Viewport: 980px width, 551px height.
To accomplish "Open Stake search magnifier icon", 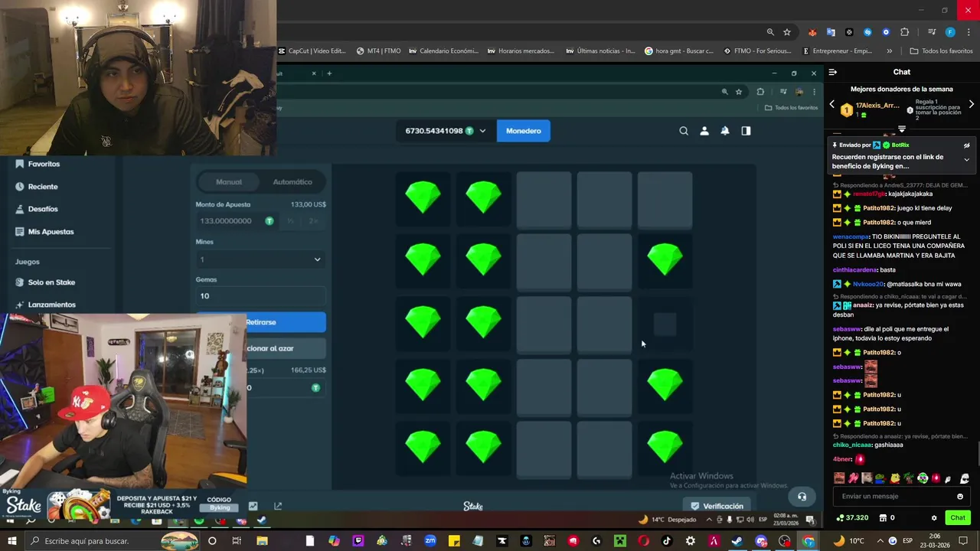I will (684, 131).
